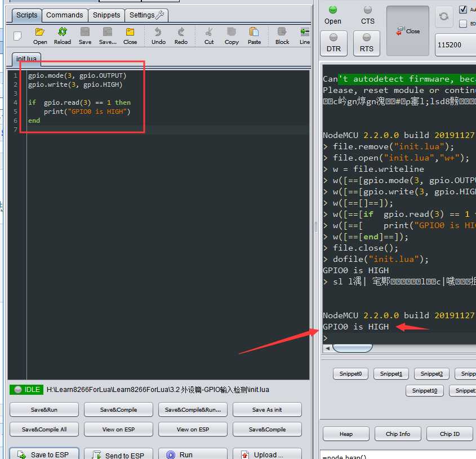Screen dimensions: 476x459
Task: Click the Save&Compile All button
Action: click(44, 429)
